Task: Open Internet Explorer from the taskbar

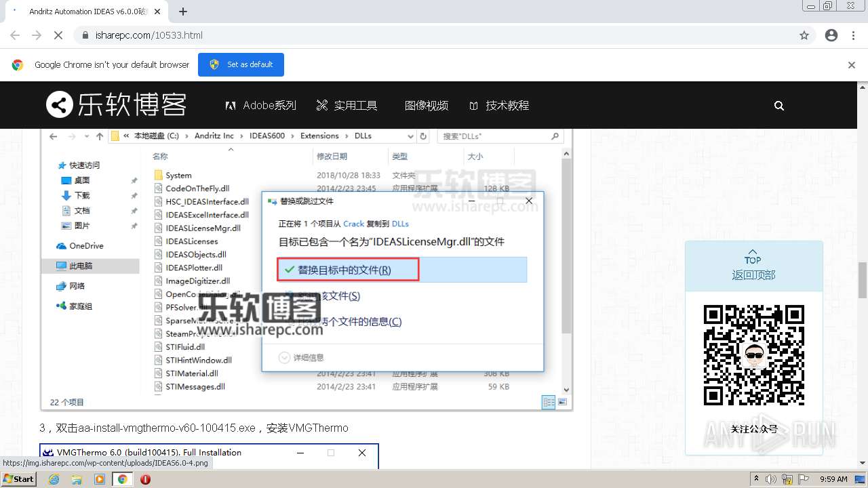Action: tap(54, 479)
